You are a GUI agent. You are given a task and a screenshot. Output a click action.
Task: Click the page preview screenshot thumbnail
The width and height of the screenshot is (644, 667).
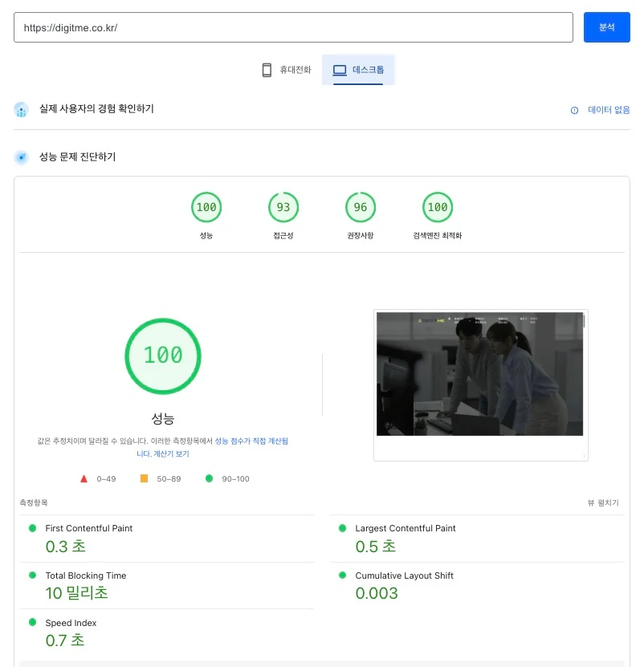479,374
